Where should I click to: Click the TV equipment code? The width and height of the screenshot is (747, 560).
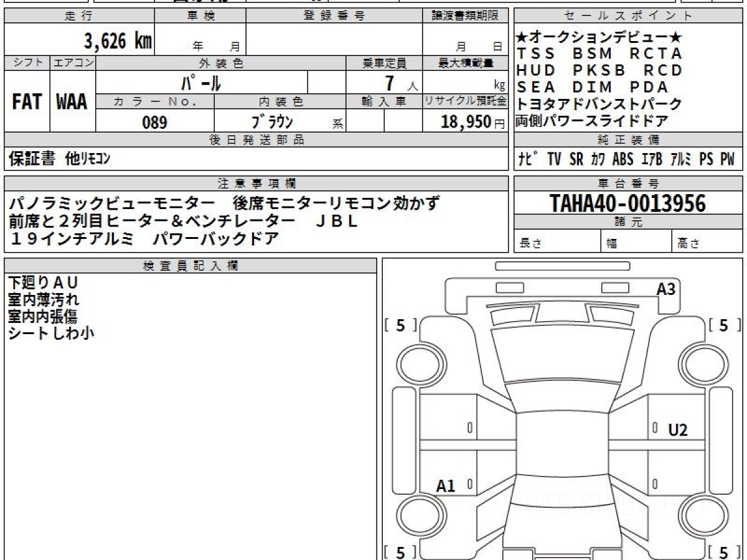[x=554, y=159]
